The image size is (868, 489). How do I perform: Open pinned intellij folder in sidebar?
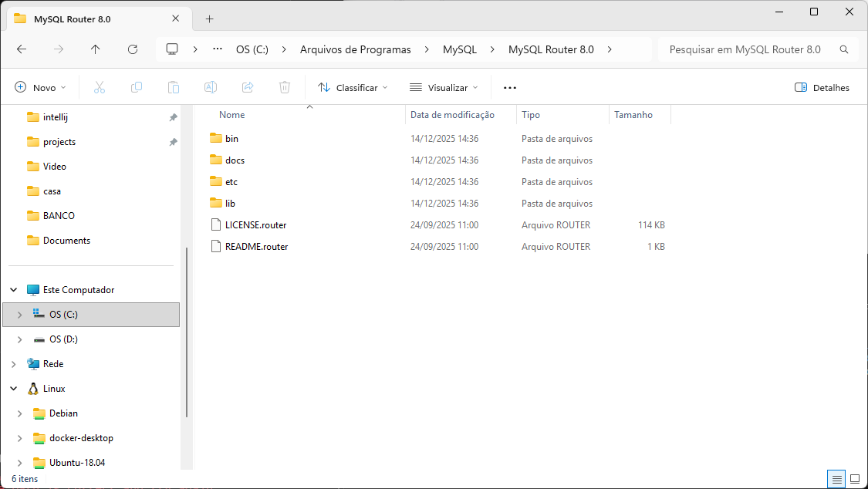click(x=56, y=116)
